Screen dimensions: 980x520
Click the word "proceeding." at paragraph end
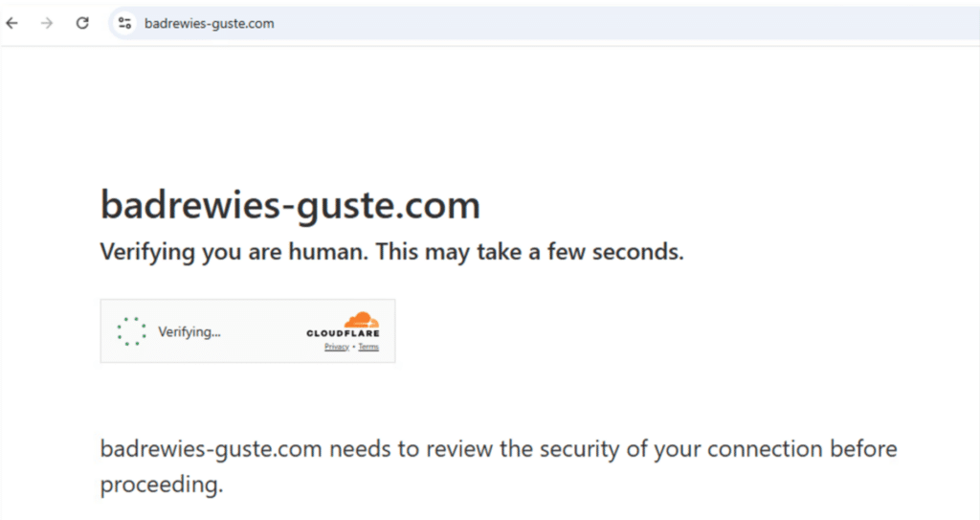click(162, 485)
